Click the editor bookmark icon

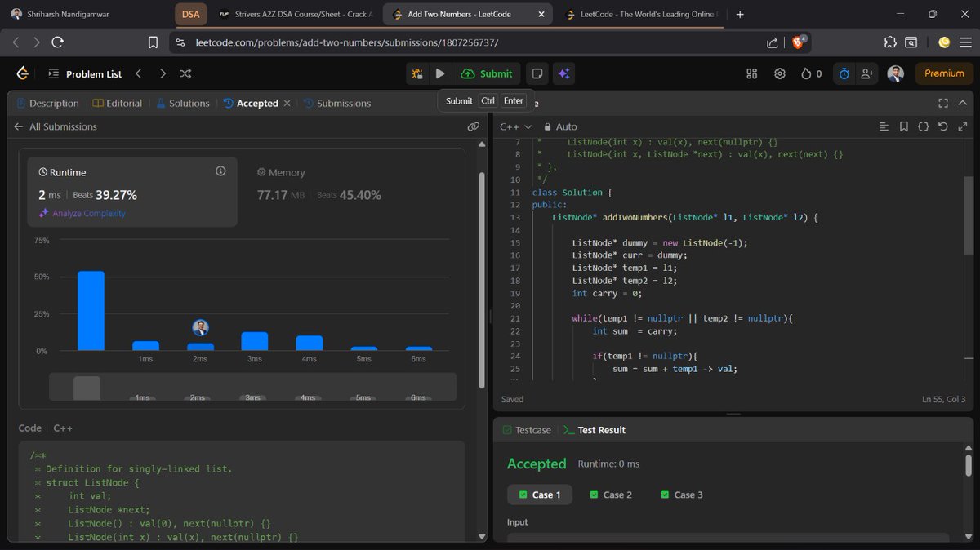click(x=903, y=126)
